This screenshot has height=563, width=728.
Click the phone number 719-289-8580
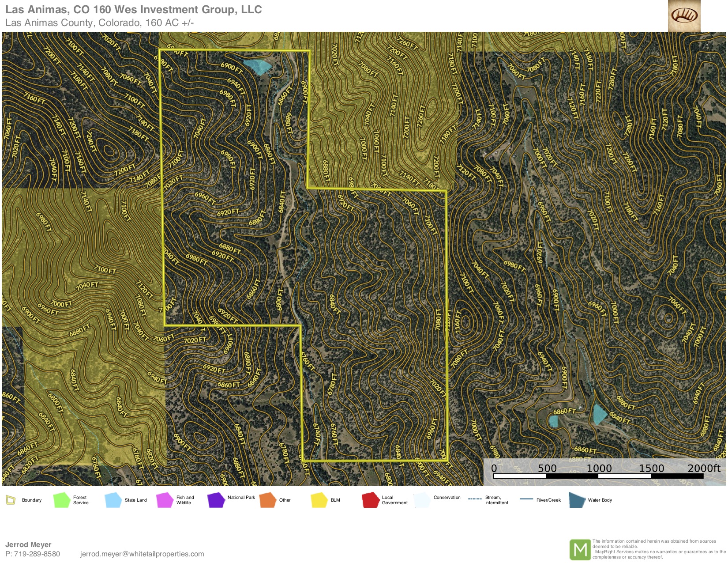tap(37, 554)
